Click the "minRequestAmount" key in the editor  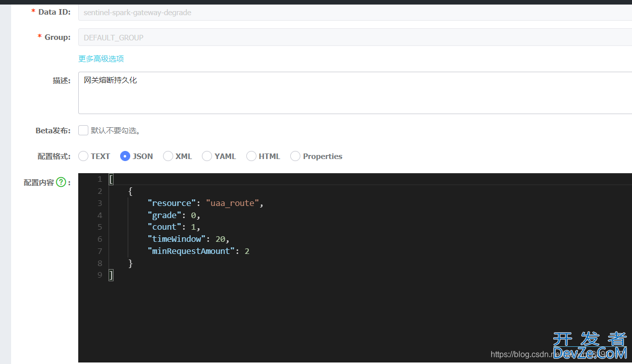tap(191, 251)
